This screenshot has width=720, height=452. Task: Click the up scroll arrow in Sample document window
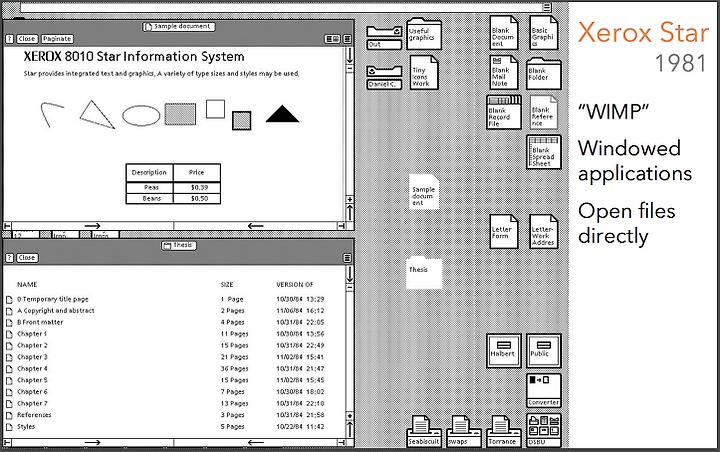(x=349, y=213)
